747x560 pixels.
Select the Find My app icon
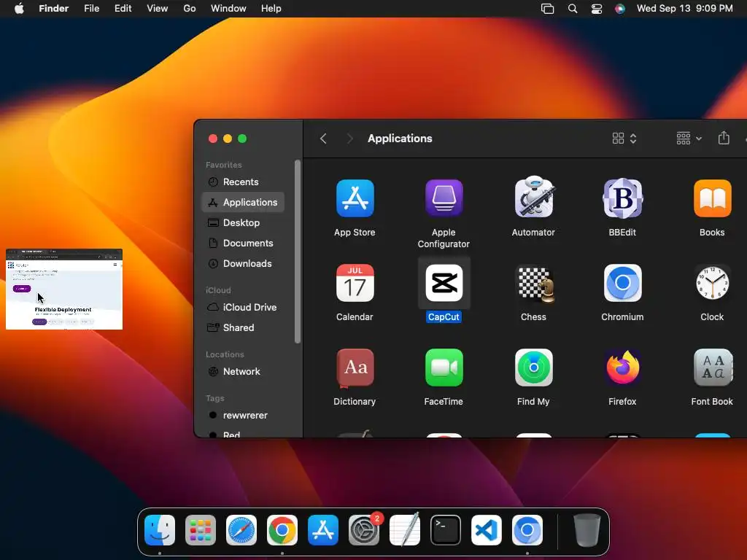tap(533, 367)
